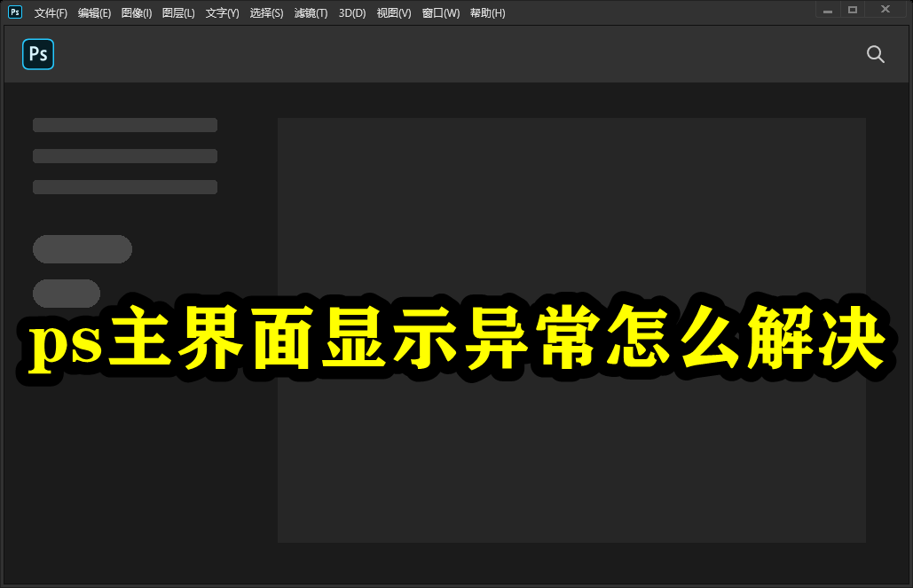Click the small Ps title bar icon
913x588 pixels.
(x=15, y=12)
